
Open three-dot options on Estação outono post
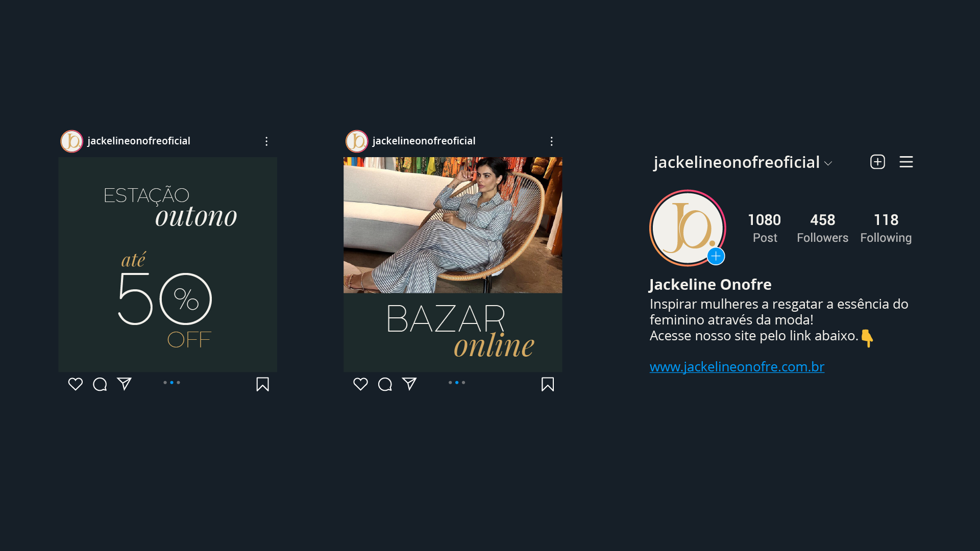pos(266,141)
